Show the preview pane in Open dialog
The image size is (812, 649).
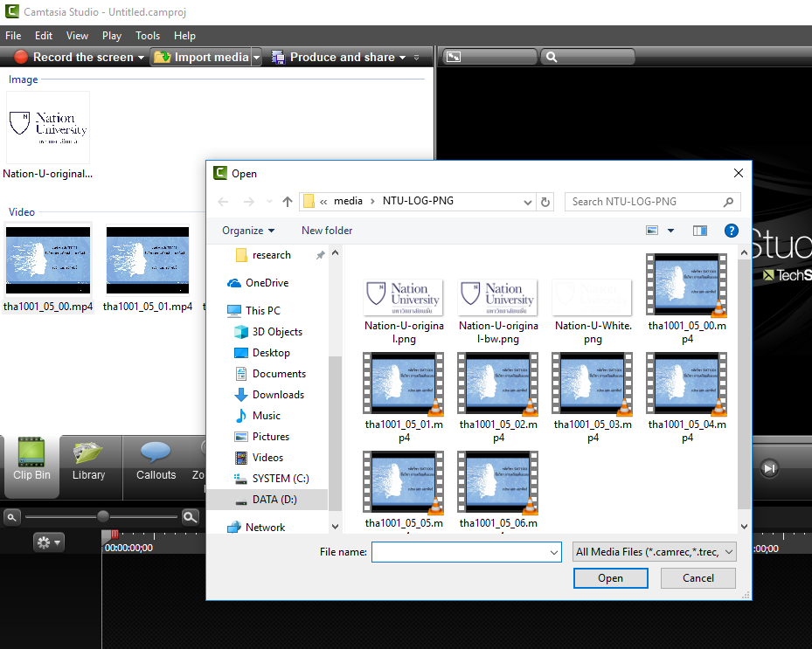[699, 231]
